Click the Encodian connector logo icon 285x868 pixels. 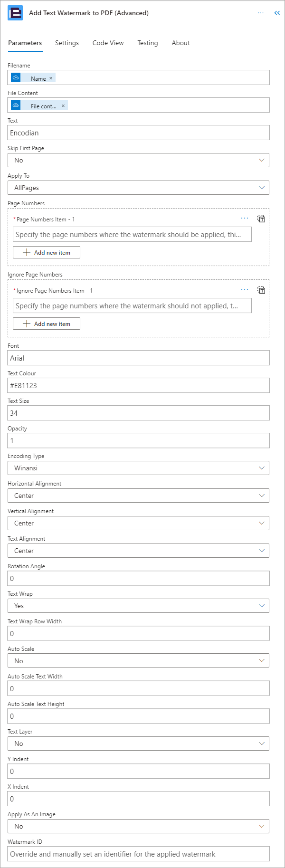(x=15, y=13)
